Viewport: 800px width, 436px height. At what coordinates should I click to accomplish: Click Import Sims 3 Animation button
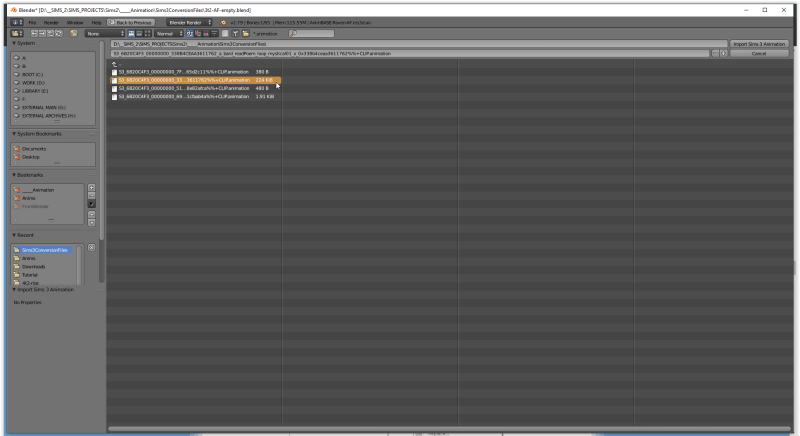758,44
